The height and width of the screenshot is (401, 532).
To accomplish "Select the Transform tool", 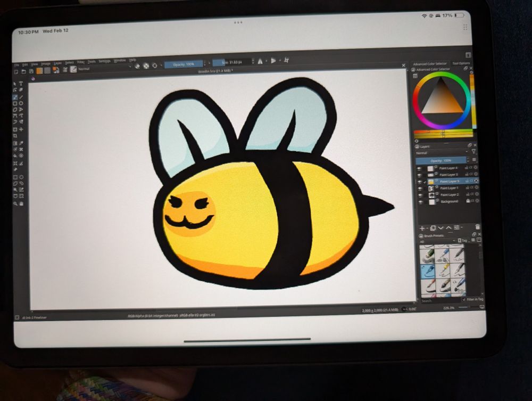I will (x=15, y=129).
